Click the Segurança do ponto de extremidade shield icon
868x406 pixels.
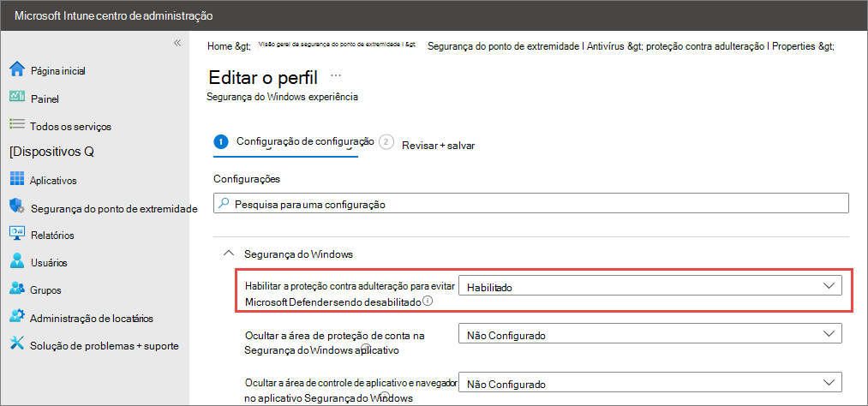pos(17,207)
